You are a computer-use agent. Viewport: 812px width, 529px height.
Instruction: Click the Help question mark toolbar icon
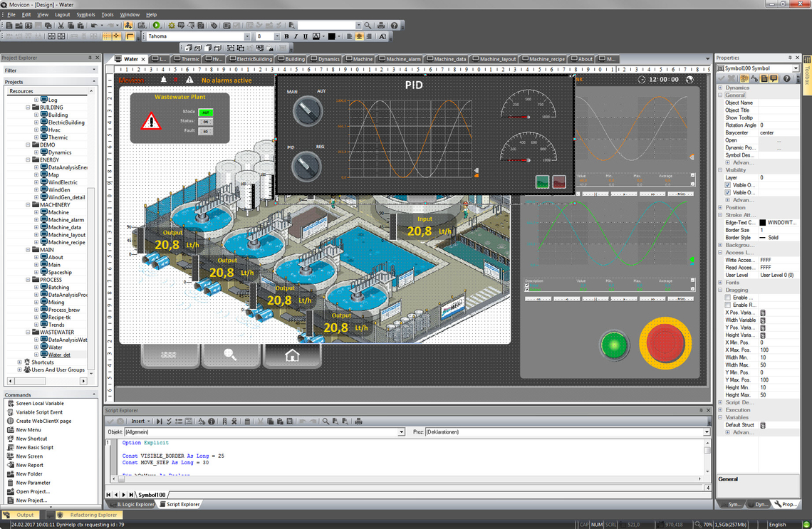point(394,26)
